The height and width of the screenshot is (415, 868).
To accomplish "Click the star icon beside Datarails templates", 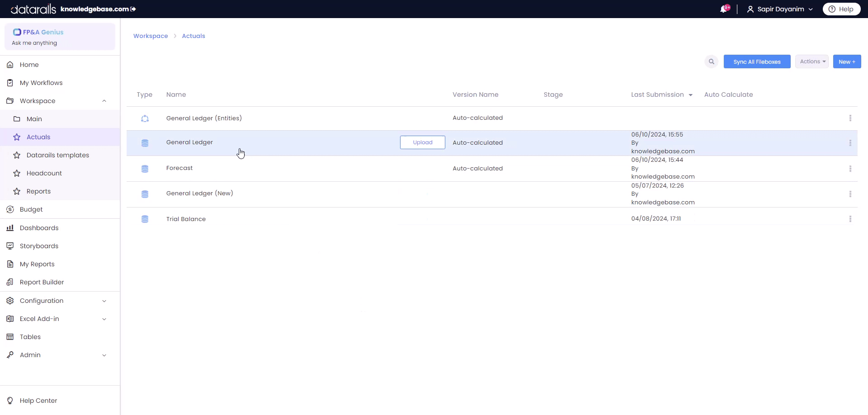I will point(17,155).
